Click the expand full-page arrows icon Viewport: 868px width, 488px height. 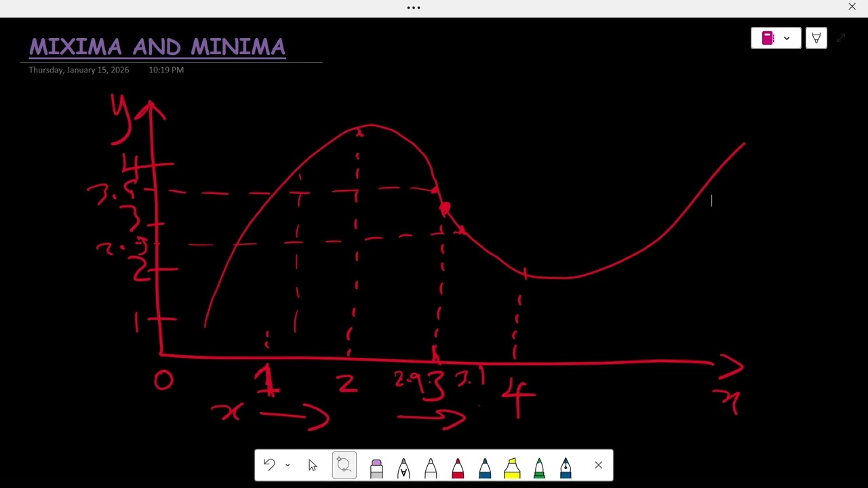pos(841,38)
